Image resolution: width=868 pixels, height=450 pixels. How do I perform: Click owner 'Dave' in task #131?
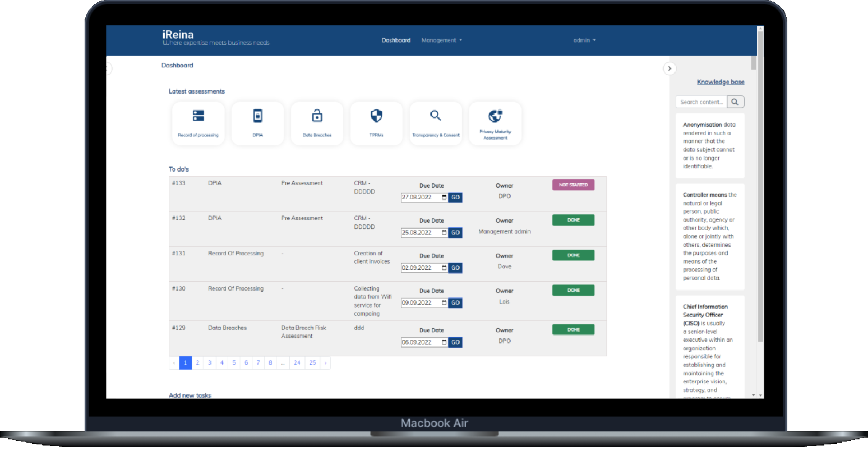tap(505, 267)
